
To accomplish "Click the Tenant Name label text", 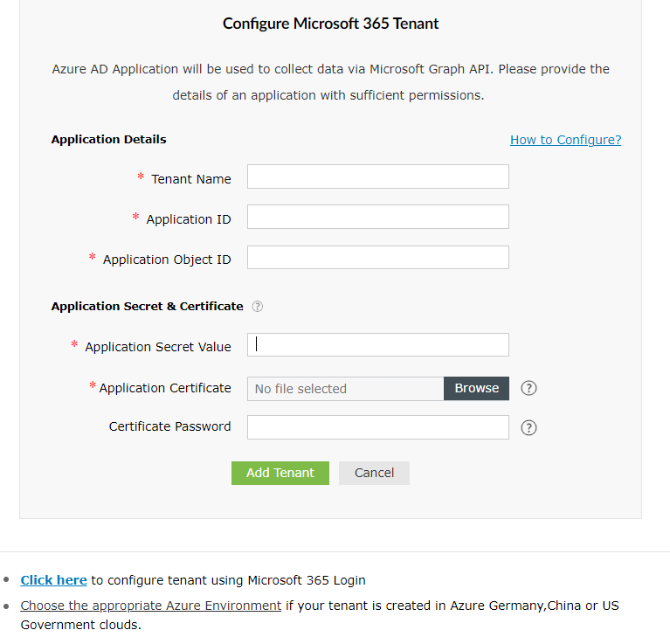I will coord(190,179).
